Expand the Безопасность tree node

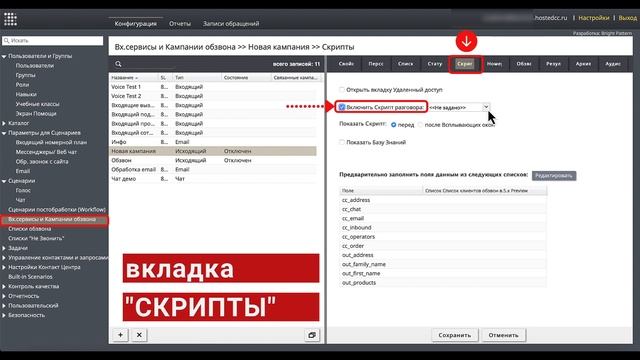(4, 315)
